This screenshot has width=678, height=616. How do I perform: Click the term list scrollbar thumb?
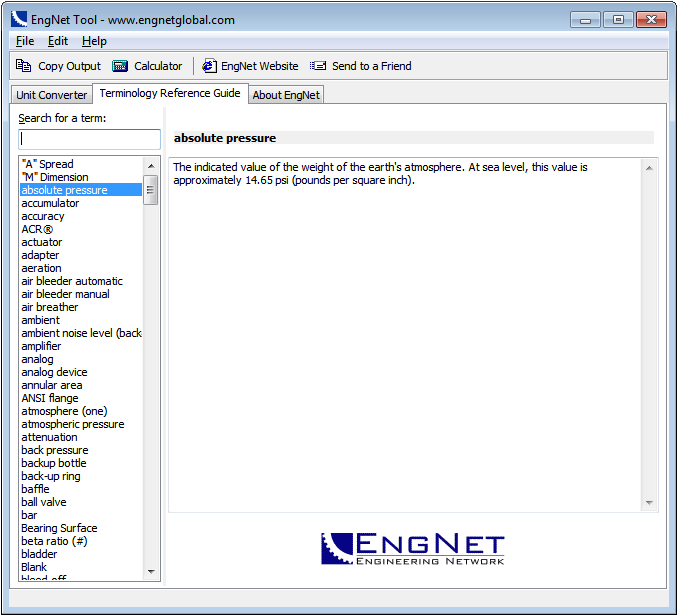click(150, 190)
